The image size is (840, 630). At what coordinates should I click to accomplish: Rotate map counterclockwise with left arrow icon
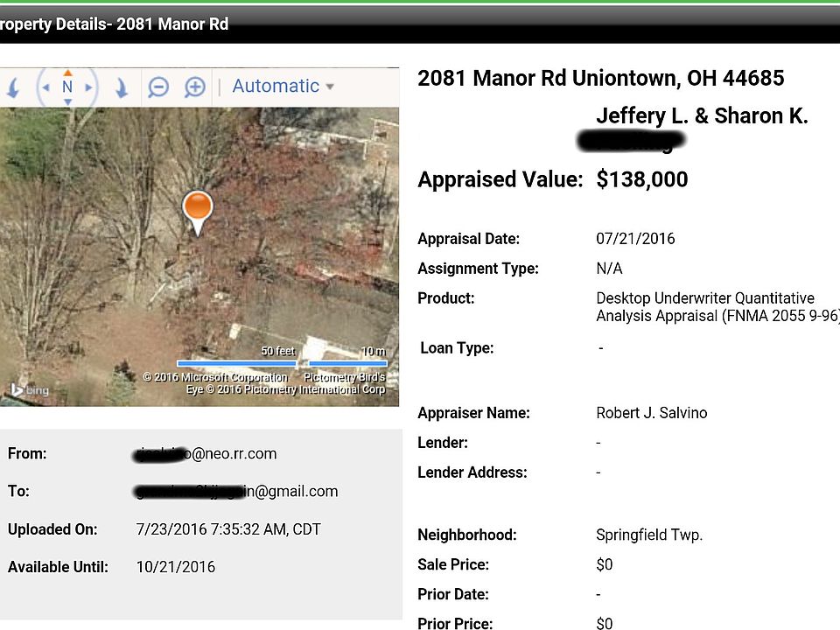click(x=13, y=87)
